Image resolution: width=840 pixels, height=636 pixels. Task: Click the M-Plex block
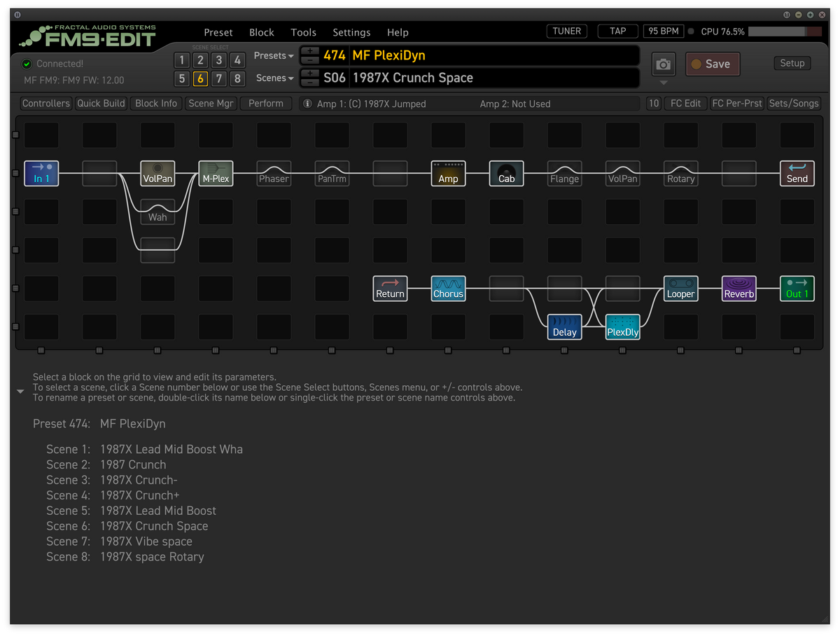(x=216, y=173)
